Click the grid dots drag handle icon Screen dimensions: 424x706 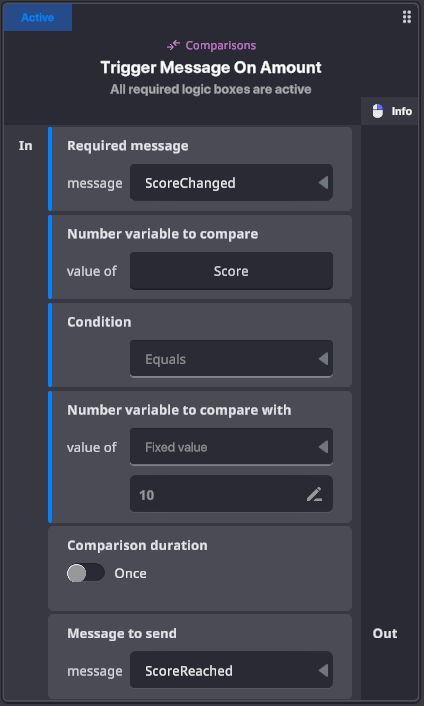(x=406, y=17)
